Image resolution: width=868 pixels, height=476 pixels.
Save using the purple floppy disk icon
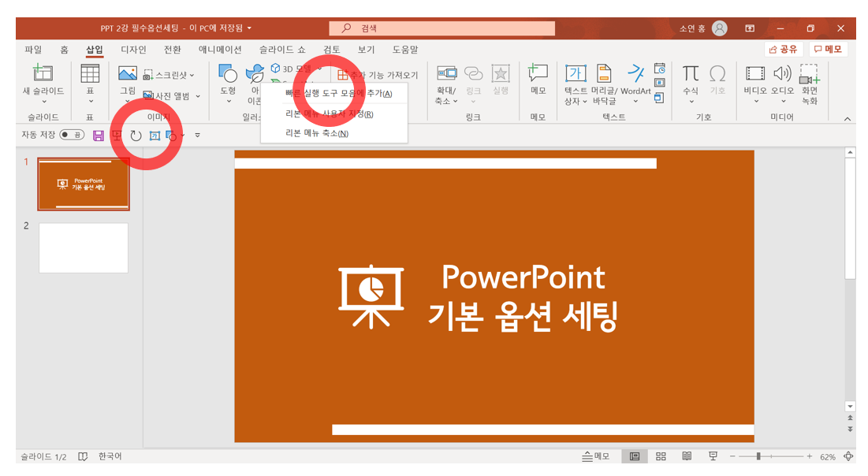tap(98, 136)
